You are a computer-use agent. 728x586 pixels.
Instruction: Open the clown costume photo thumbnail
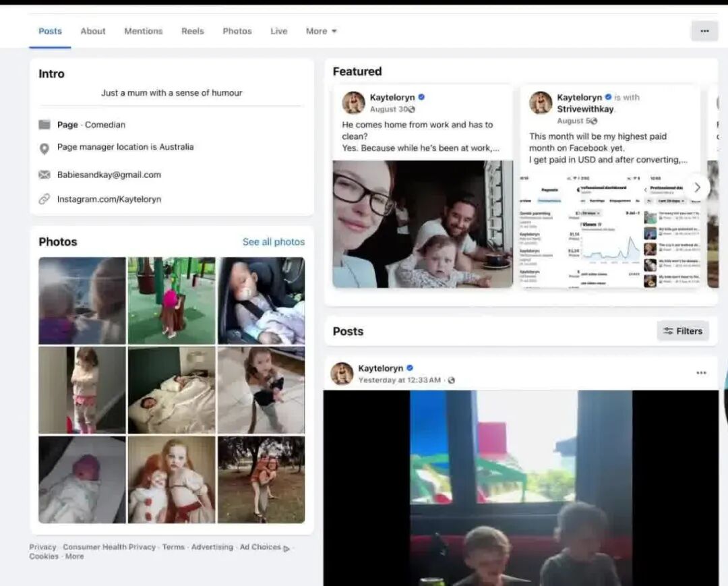tap(171, 479)
